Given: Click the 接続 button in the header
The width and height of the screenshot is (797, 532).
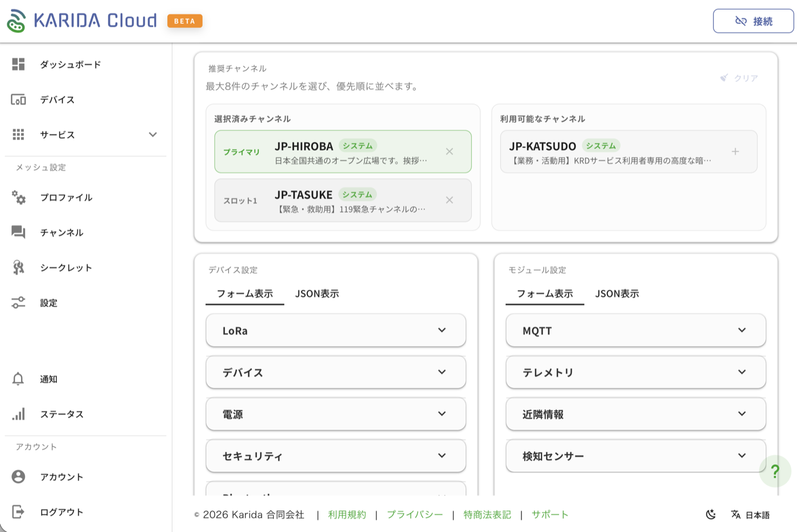Looking at the screenshot, I should (753, 20).
